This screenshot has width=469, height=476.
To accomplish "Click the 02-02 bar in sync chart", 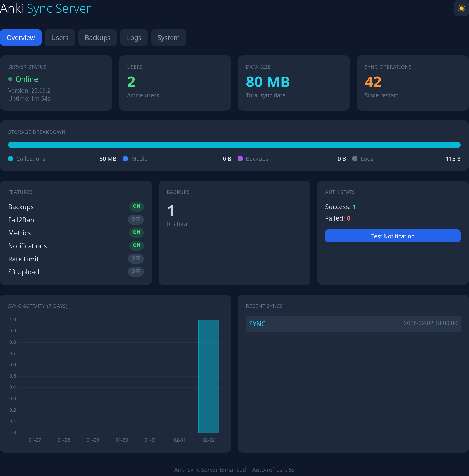I will click(x=208, y=376).
